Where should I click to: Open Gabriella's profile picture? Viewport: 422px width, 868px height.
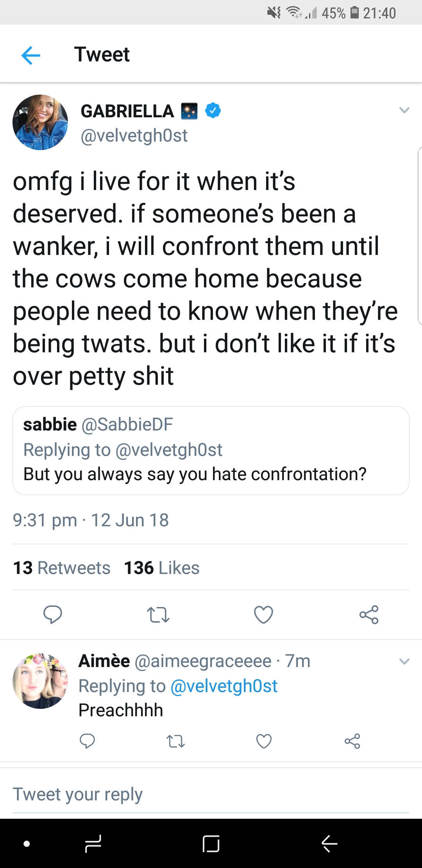point(40,122)
